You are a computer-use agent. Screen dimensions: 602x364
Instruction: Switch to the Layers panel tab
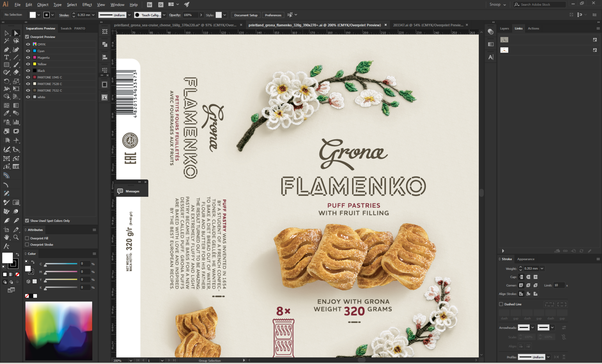504,28
